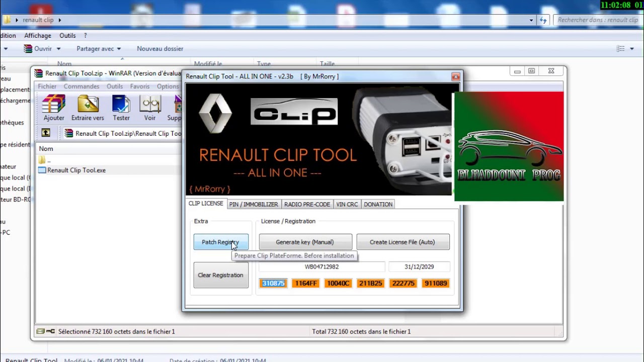Select the 1164FF key code
The height and width of the screenshot is (362, 644).
pos(306,284)
